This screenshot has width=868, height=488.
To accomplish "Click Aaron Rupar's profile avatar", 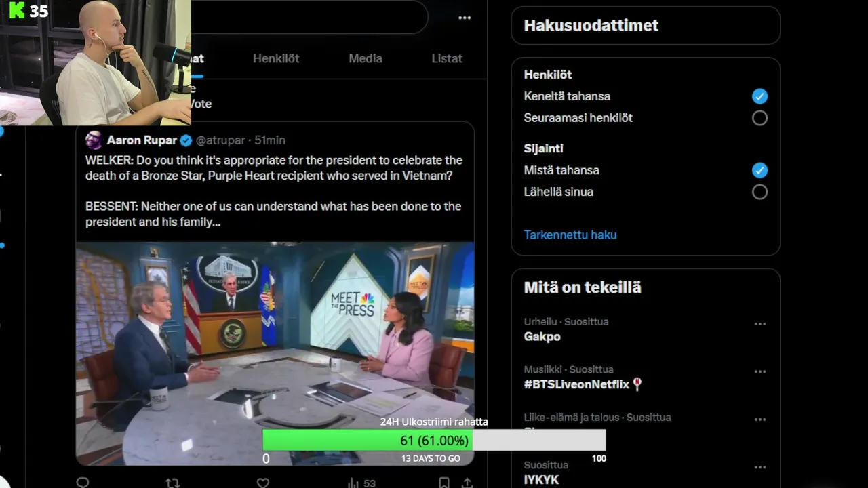I will 94,140.
